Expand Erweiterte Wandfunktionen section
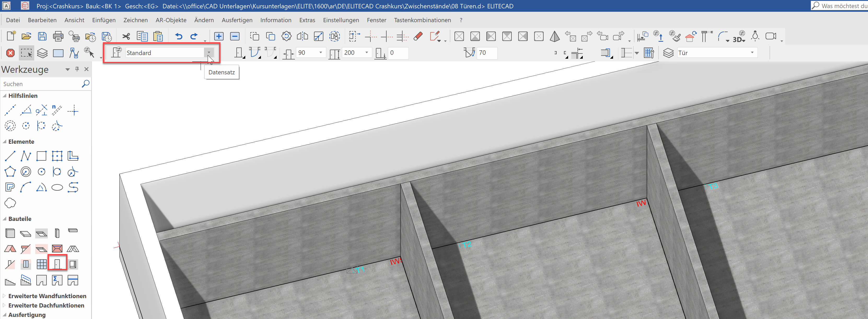The image size is (868, 319). [x=4, y=296]
